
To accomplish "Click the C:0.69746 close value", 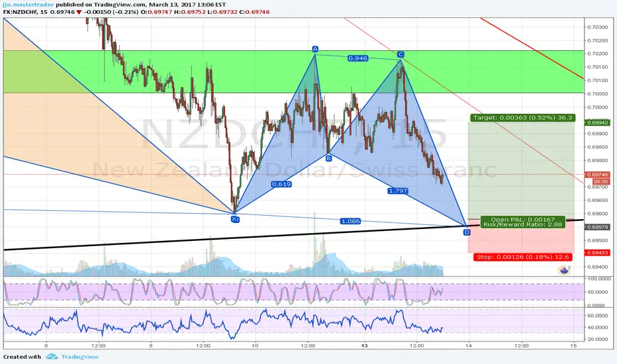I will coord(254,12).
